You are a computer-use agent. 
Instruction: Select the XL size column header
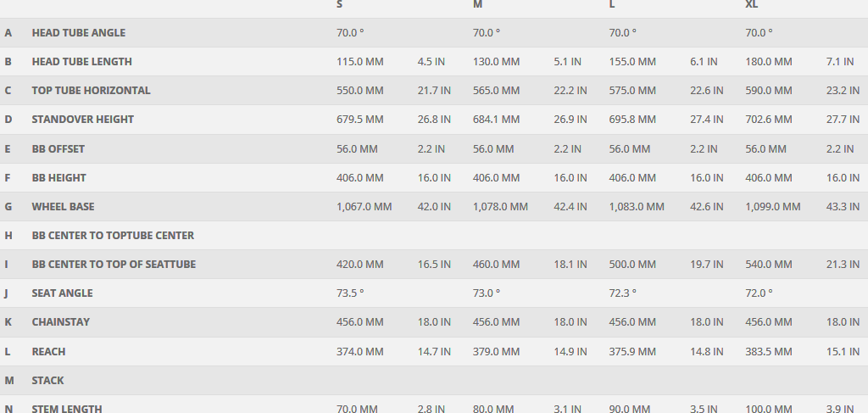[751, 5]
